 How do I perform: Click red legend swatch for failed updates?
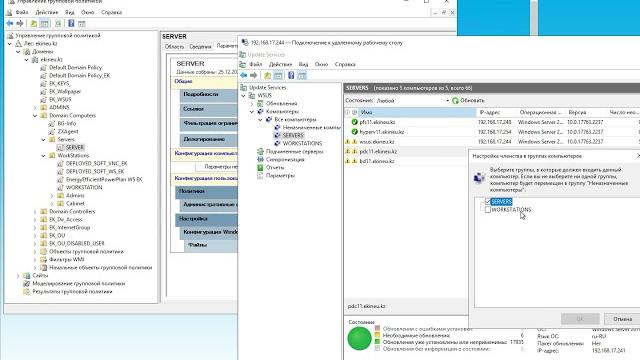click(x=378, y=328)
